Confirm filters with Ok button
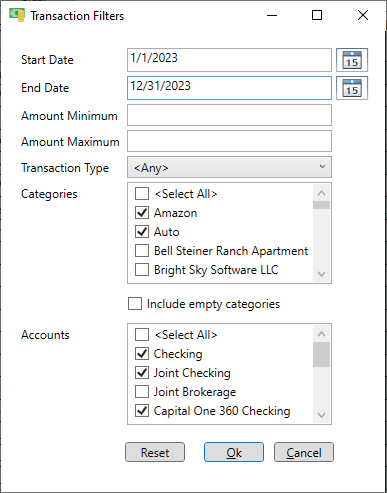387x493 pixels. pos(234,452)
